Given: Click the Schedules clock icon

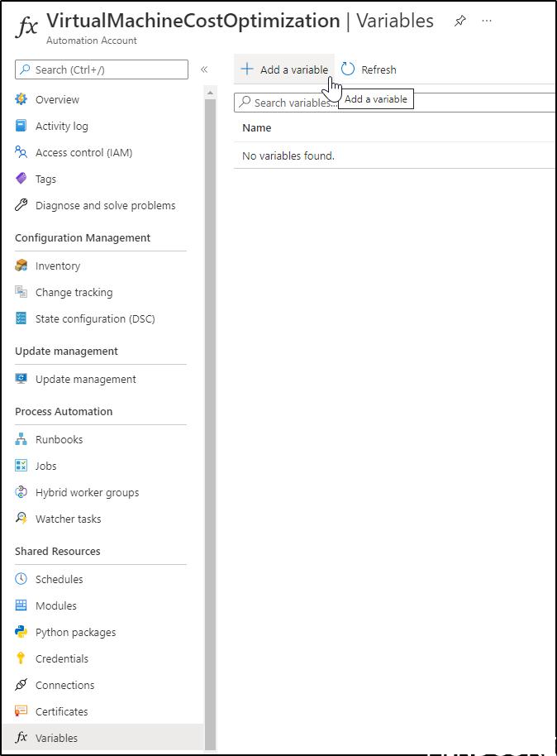Looking at the screenshot, I should click(21, 579).
